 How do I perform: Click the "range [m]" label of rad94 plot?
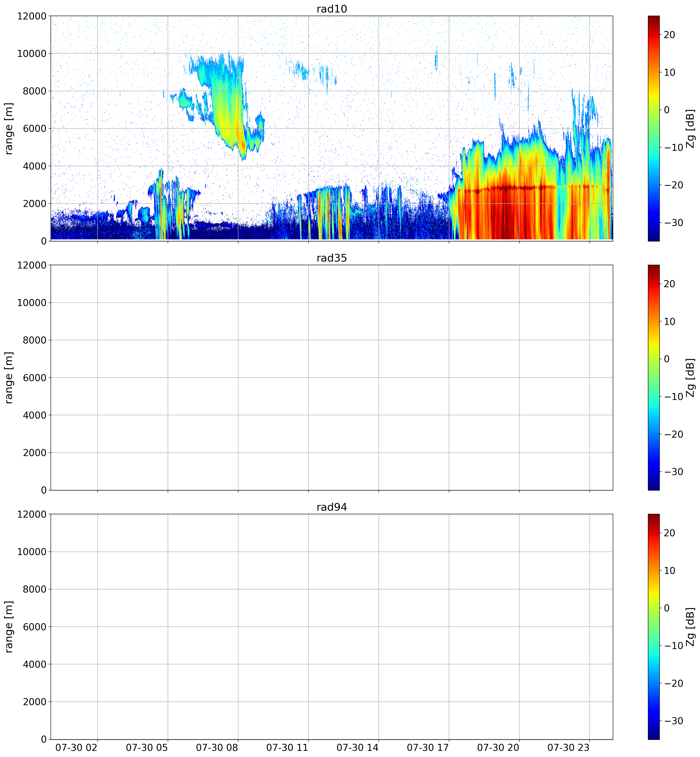coord(9,627)
